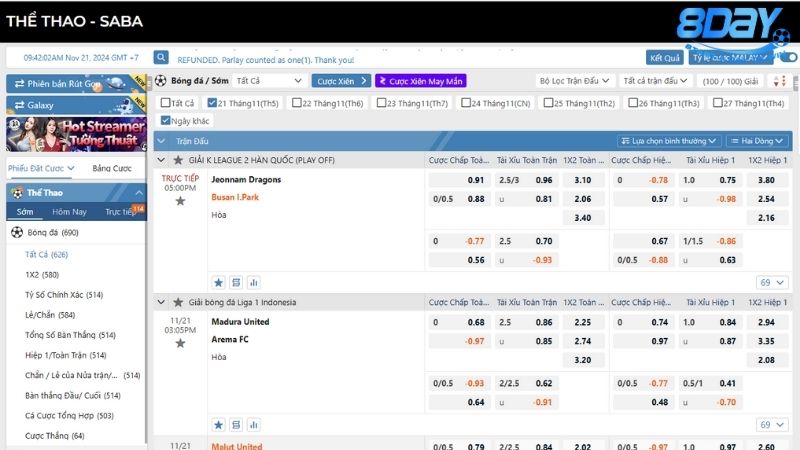Open statistics chart icon for Jeonnam Dragons match
800x450 pixels.
point(254,282)
